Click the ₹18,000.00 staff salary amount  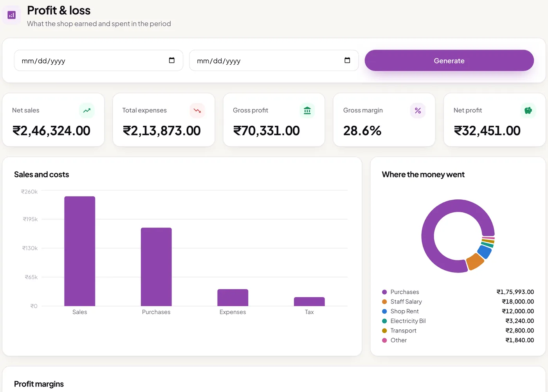tap(518, 302)
